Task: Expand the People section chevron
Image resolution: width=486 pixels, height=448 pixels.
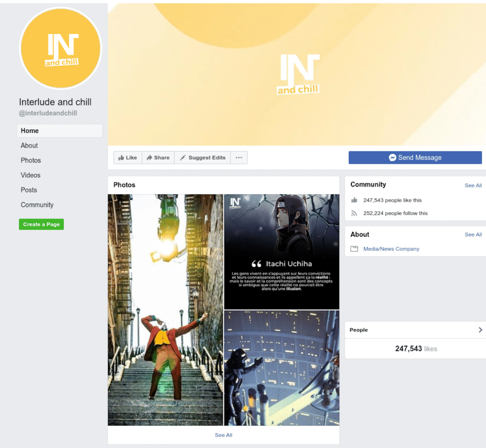Action: click(x=480, y=330)
